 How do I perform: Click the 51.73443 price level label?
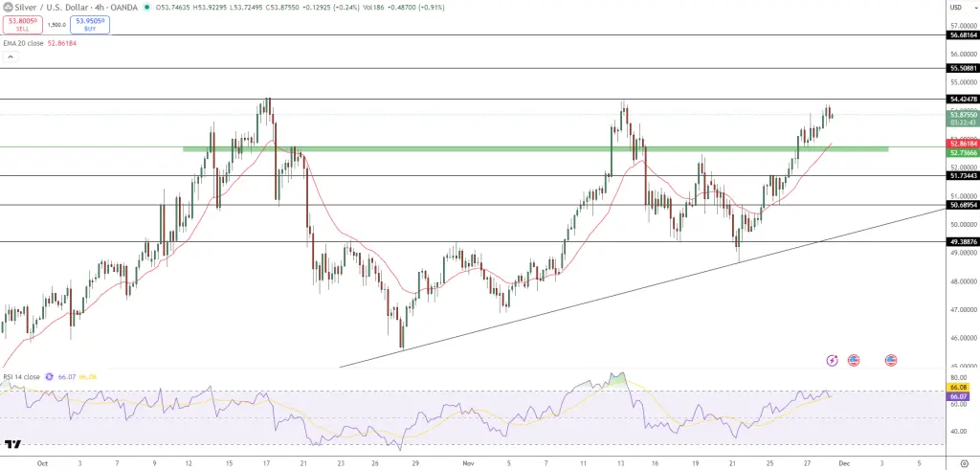point(963,175)
